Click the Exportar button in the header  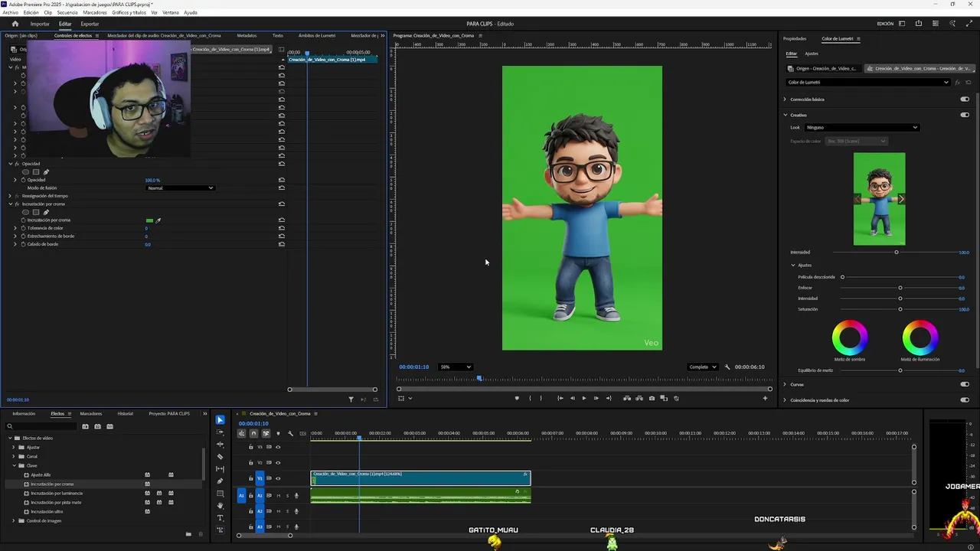pyautogui.click(x=90, y=24)
